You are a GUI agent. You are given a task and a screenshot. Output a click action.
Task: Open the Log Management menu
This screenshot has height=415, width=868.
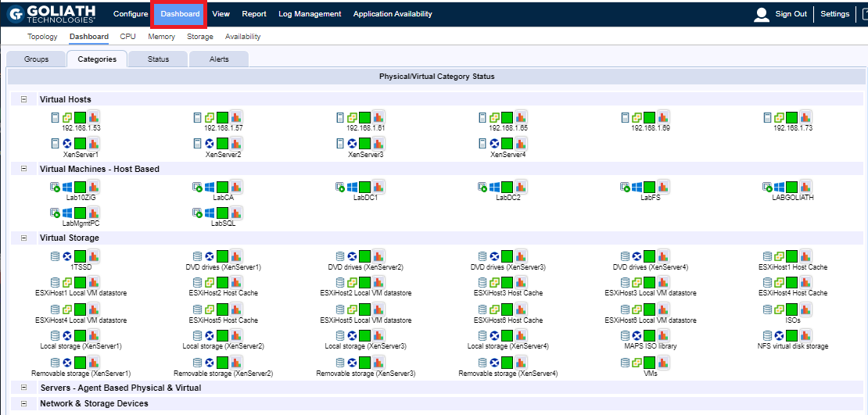[310, 14]
